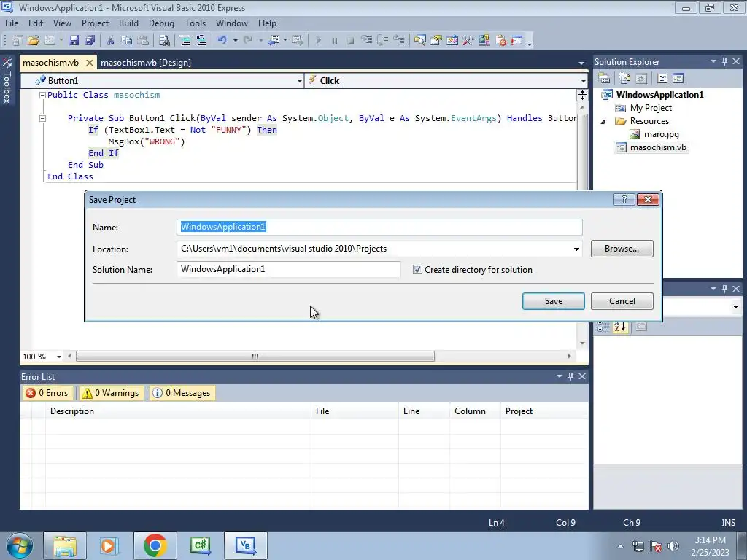Click the Start Debugging play icon

click(x=318, y=41)
